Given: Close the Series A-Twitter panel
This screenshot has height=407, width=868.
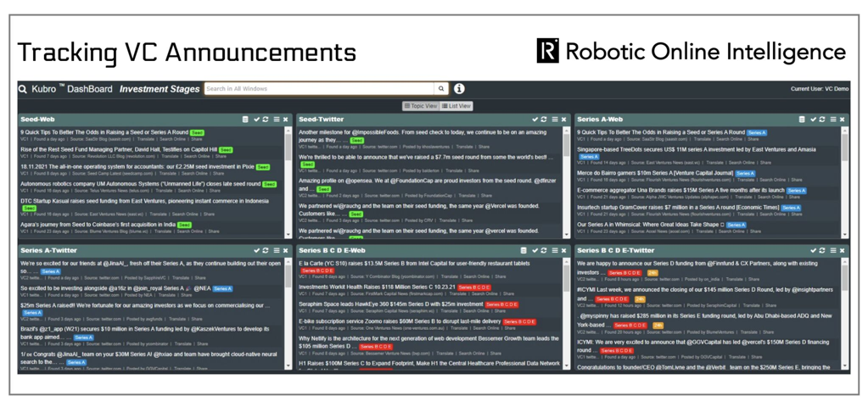Looking at the screenshot, I should (286, 251).
